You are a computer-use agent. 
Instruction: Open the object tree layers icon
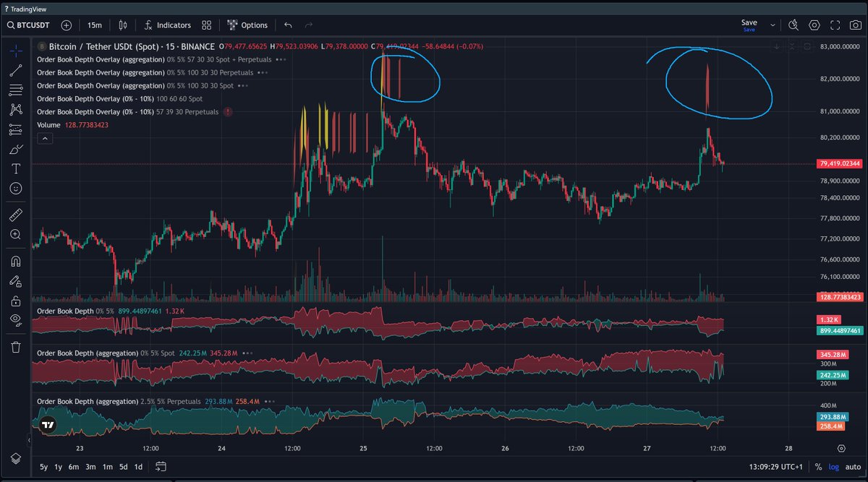tap(15, 459)
